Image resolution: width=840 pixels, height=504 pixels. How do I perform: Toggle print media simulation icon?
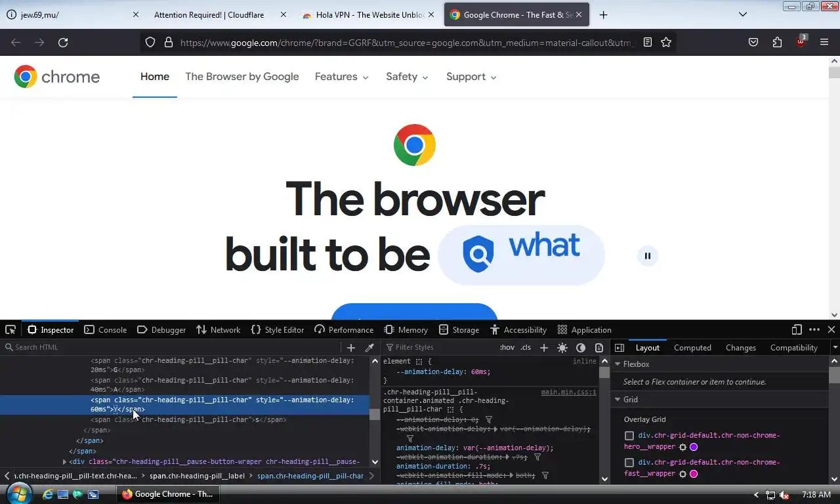pyautogui.click(x=599, y=347)
